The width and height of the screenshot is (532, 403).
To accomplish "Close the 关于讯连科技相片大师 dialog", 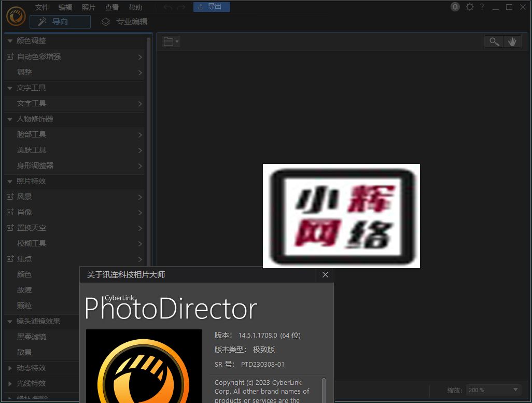I will [x=325, y=275].
